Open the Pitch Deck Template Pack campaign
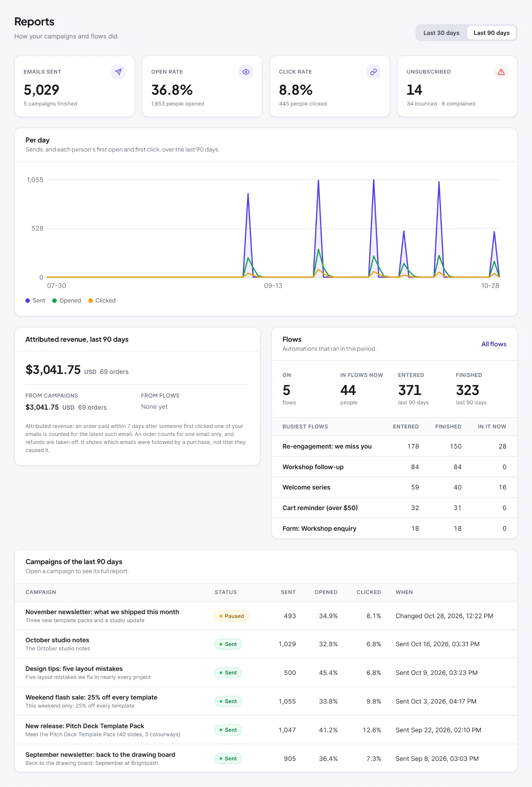The width and height of the screenshot is (532, 787). pos(266,730)
